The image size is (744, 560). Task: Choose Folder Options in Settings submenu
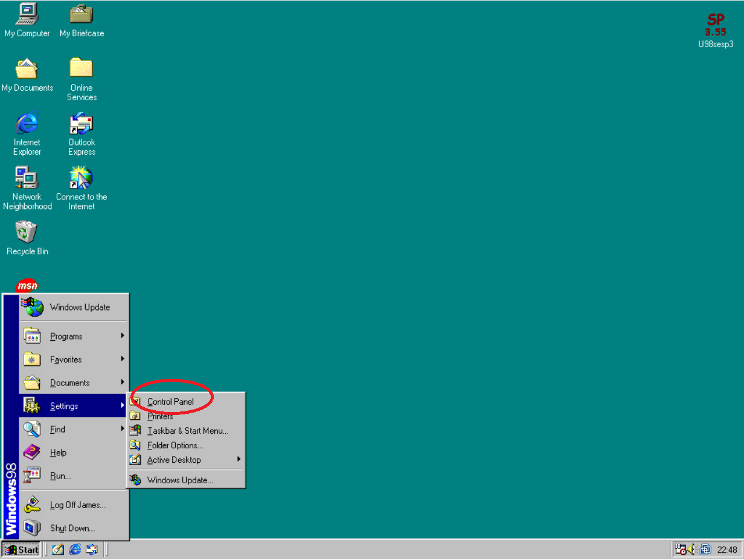tap(175, 445)
